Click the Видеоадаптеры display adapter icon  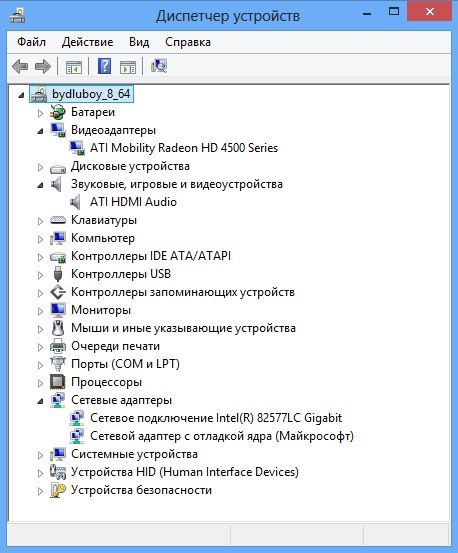coord(58,130)
